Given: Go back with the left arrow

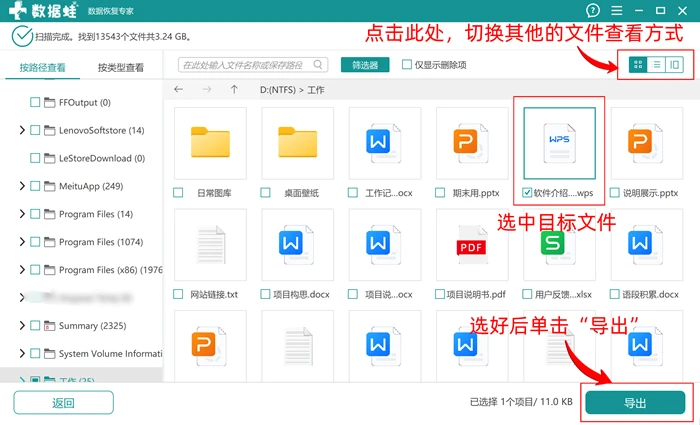Looking at the screenshot, I should [x=179, y=89].
